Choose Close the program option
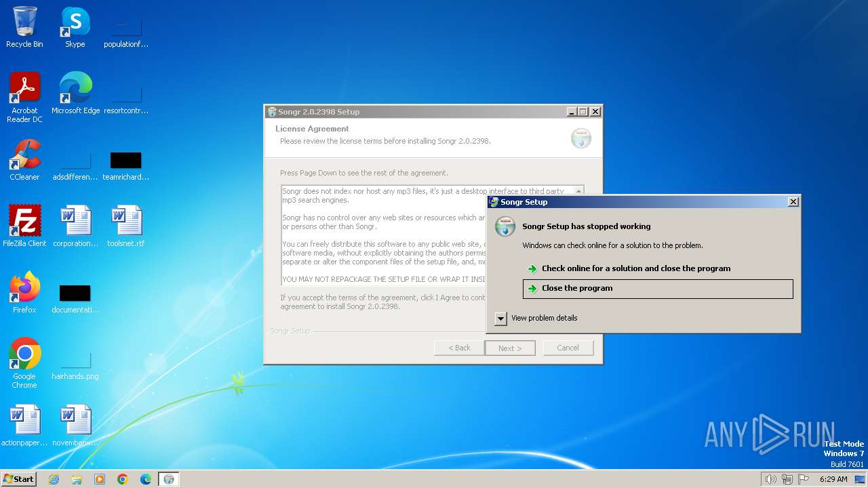Viewport: 868px width, 488px height. point(658,288)
